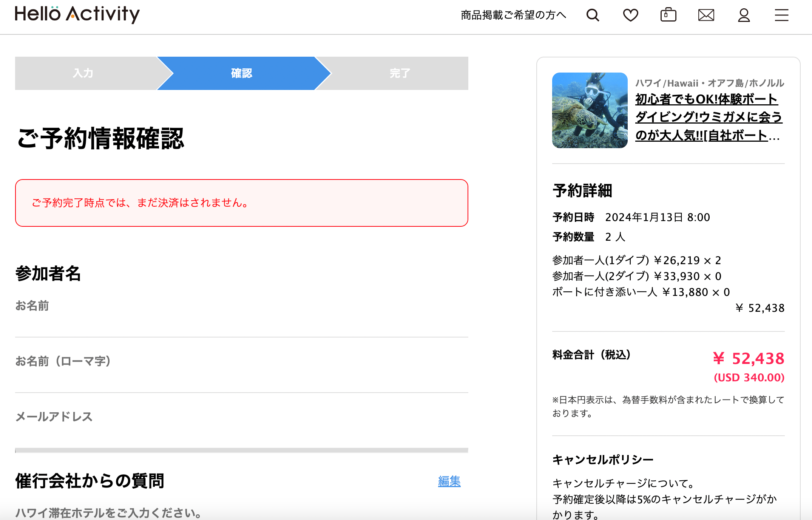Open messages envelope icon
Image resolution: width=812 pixels, height=520 pixels.
(706, 15)
